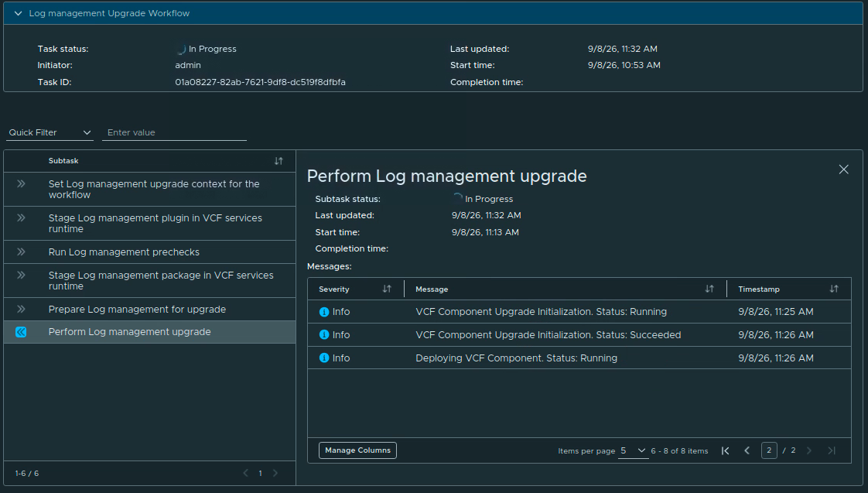This screenshot has width=868, height=493.
Task: Click the Timestamp column header label
Action: [x=758, y=289]
